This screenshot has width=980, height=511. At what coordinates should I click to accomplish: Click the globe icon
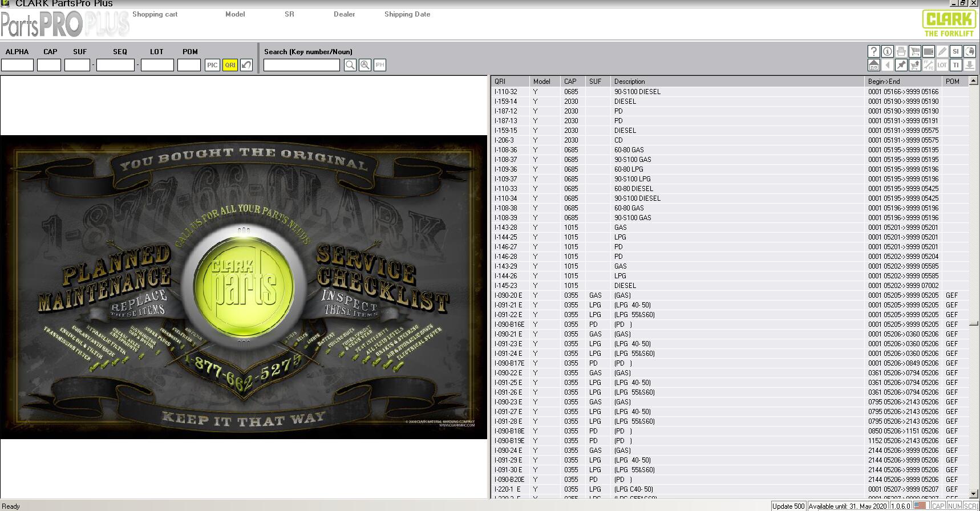click(969, 51)
